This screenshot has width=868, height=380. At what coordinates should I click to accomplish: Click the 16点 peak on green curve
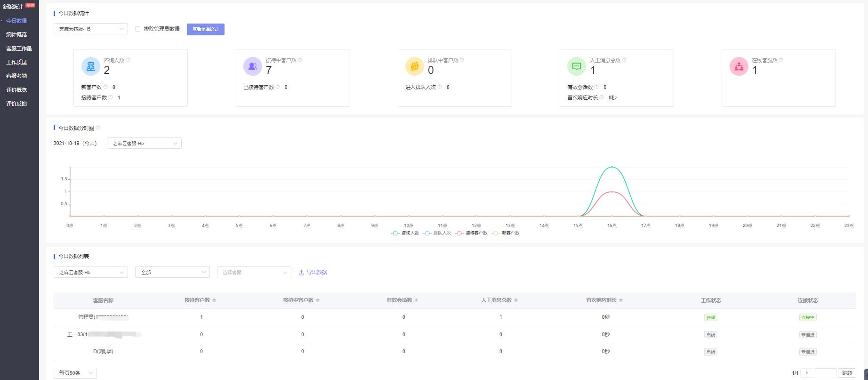pyautogui.click(x=611, y=167)
